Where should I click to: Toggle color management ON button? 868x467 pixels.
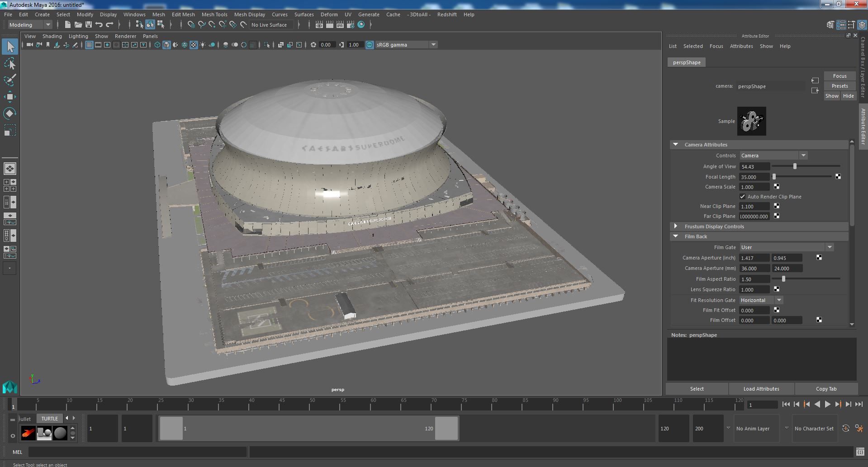[x=370, y=45]
